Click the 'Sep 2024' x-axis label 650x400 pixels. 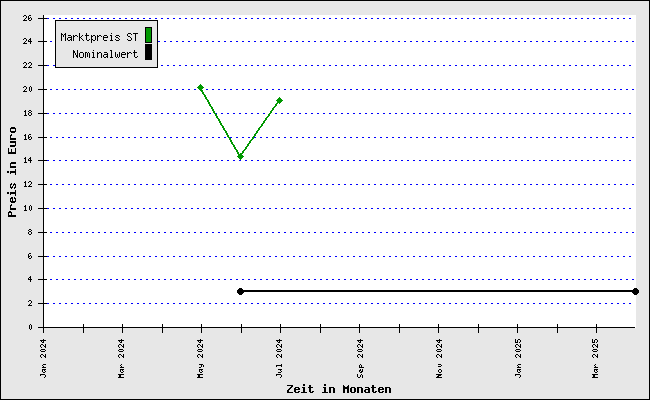tap(360, 358)
